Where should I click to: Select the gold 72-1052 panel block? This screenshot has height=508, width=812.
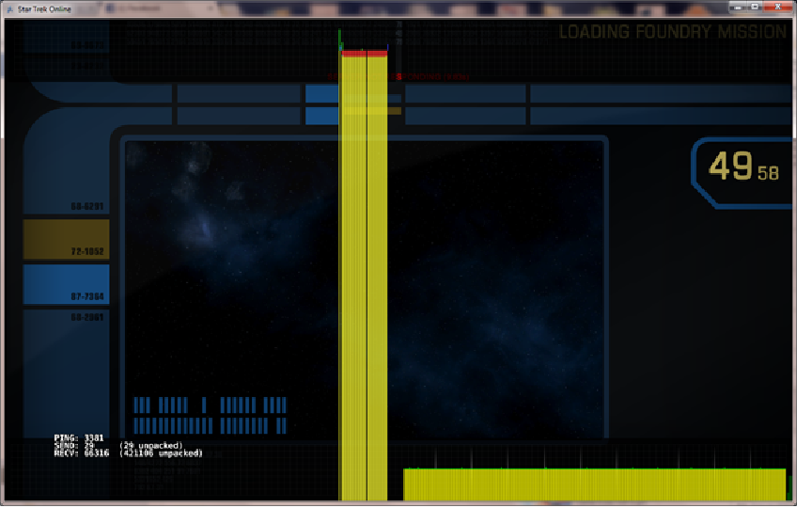[67, 238]
